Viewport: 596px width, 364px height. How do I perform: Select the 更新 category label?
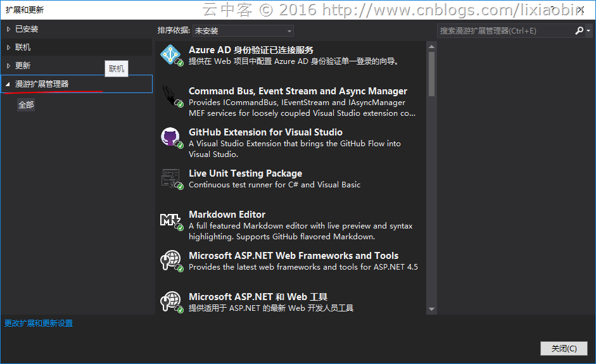(x=23, y=66)
